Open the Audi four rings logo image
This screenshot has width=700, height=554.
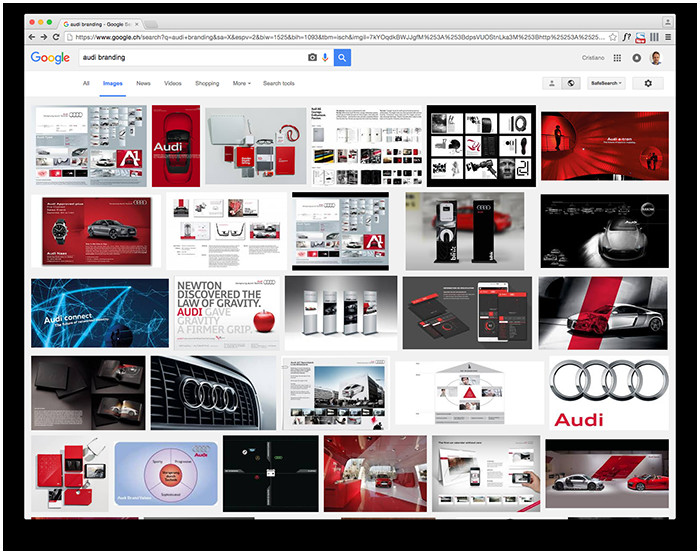click(x=609, y=393)
